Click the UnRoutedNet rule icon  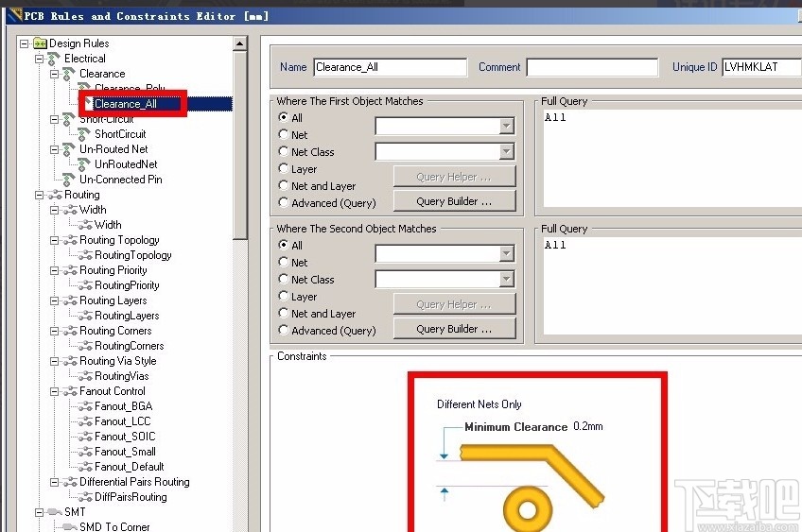[x=84, y=164]
